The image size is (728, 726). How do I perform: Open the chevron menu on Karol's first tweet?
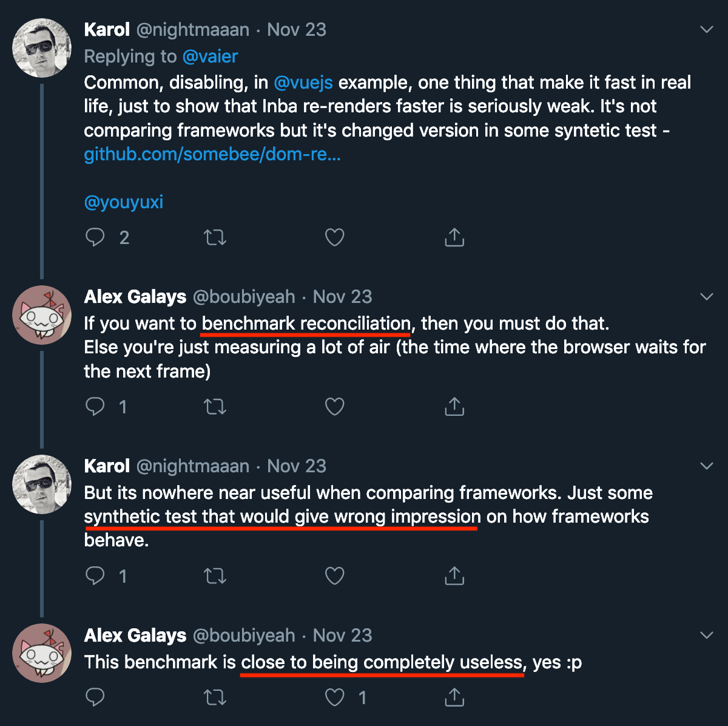coord(707,29)
